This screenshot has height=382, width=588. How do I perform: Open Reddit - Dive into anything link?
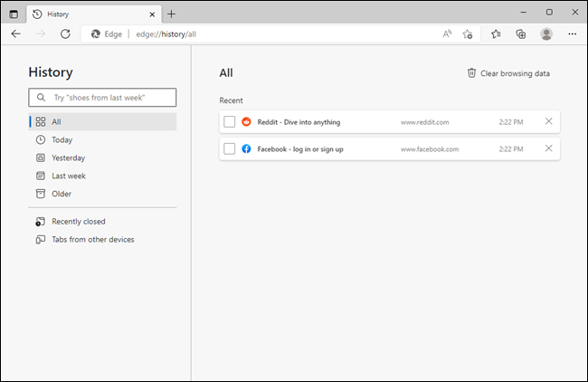pyautogui.click(x=299, y=122)
